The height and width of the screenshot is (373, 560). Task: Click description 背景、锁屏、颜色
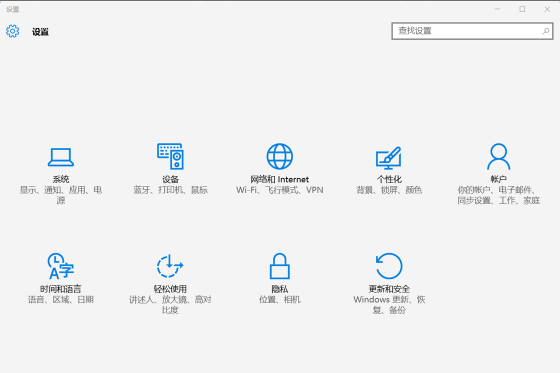389,190
